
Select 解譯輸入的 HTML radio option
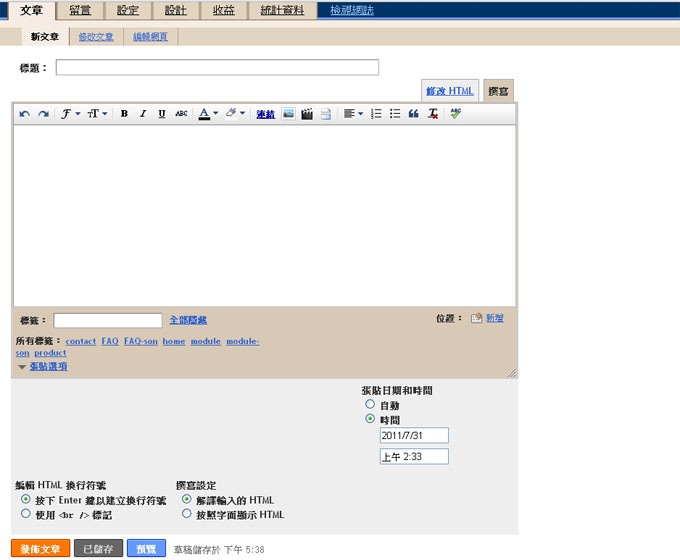tap(186, 499)
